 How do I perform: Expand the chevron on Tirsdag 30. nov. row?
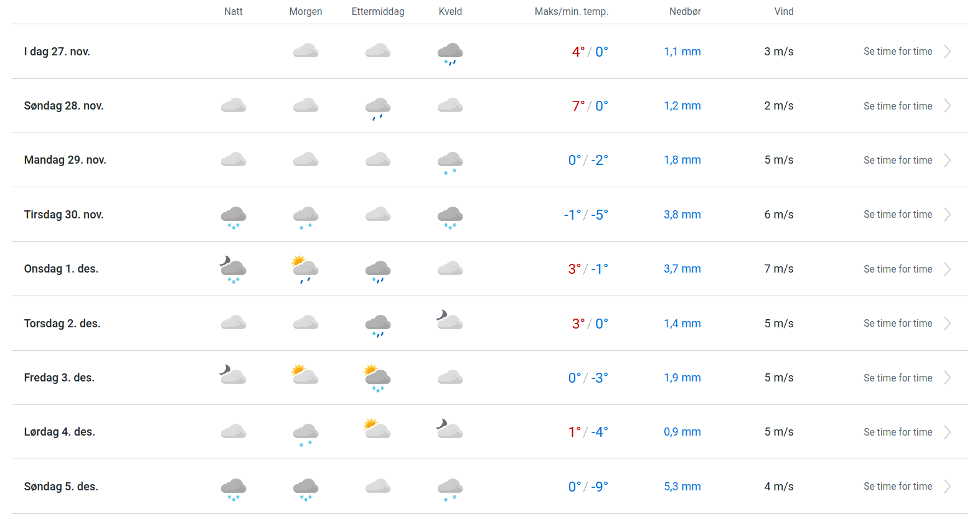click(947, 215)
